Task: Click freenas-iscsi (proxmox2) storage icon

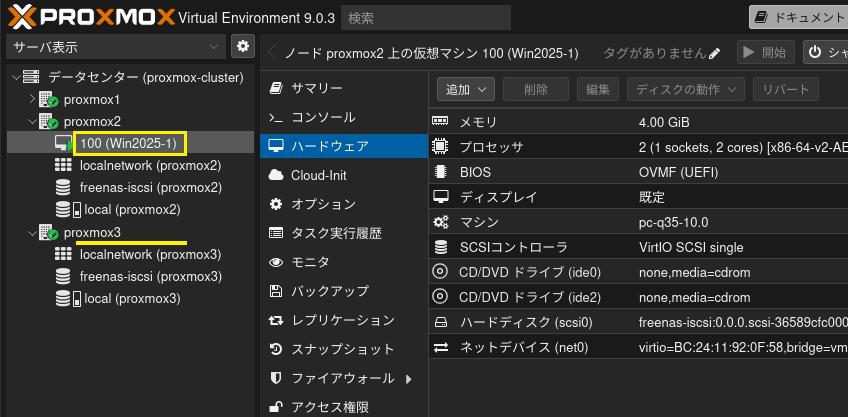Action: click(x=63, y=188)
